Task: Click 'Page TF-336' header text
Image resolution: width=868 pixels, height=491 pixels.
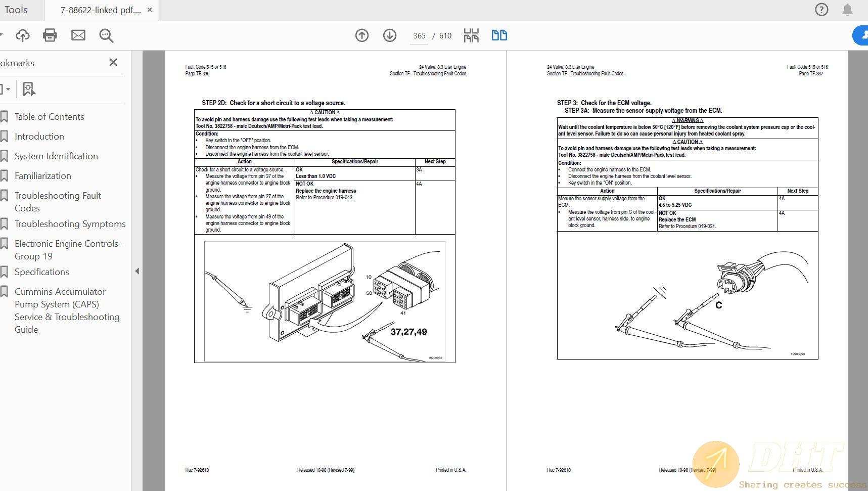Action: 197,74
